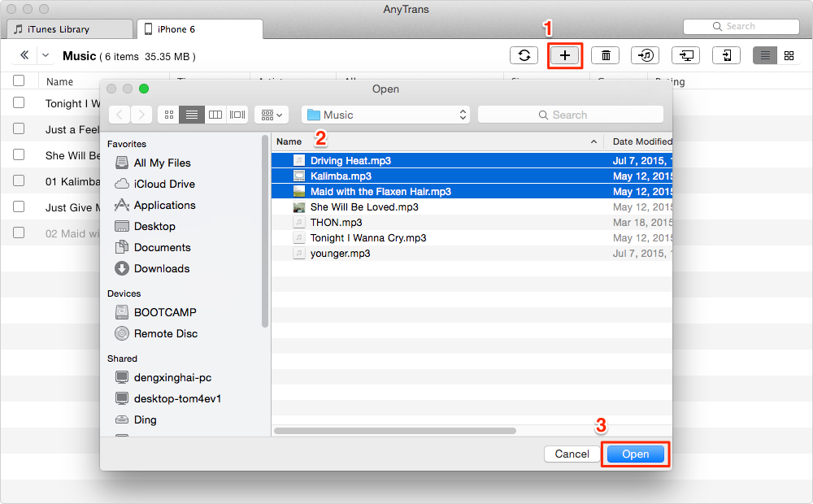Click the AnyTrans search field
The width and height of the screenshot is (813, 504).
point(741,27)
